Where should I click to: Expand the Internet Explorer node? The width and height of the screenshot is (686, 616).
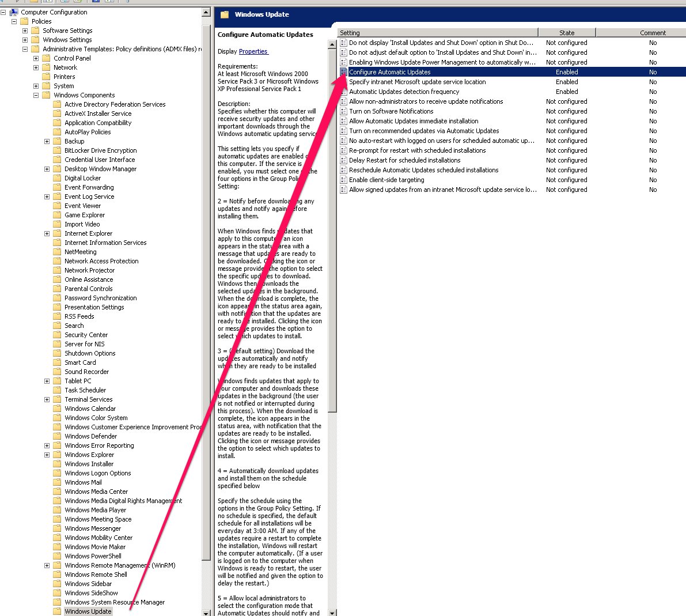[47, 234]
